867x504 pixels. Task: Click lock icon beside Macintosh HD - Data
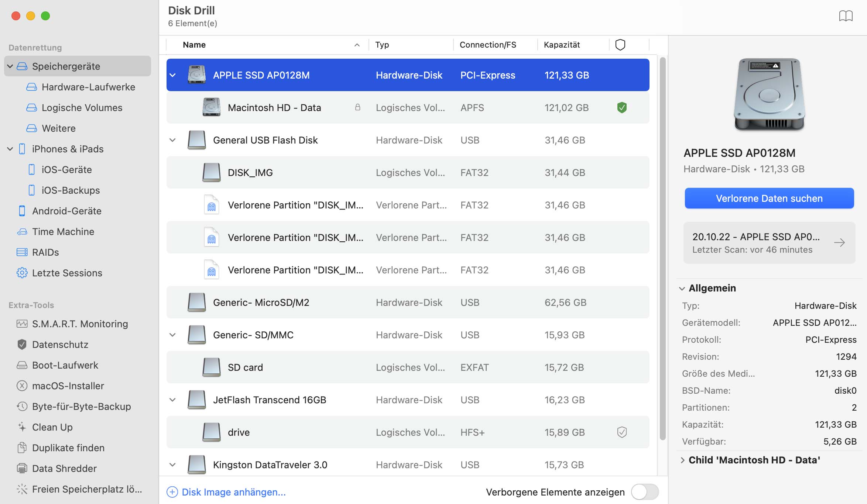357,107
